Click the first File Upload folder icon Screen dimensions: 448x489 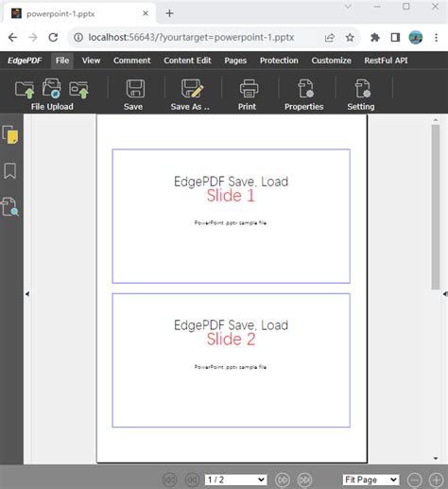tap(25, 90)
